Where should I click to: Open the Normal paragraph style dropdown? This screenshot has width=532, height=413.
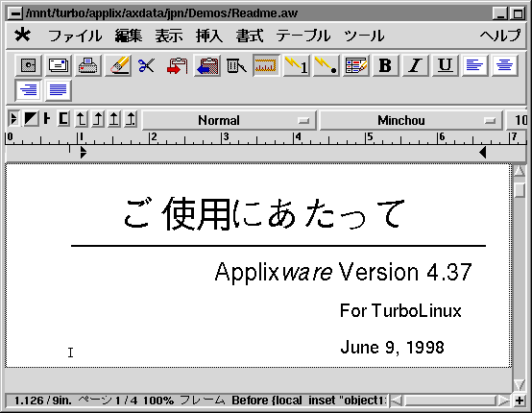(230, 120)
